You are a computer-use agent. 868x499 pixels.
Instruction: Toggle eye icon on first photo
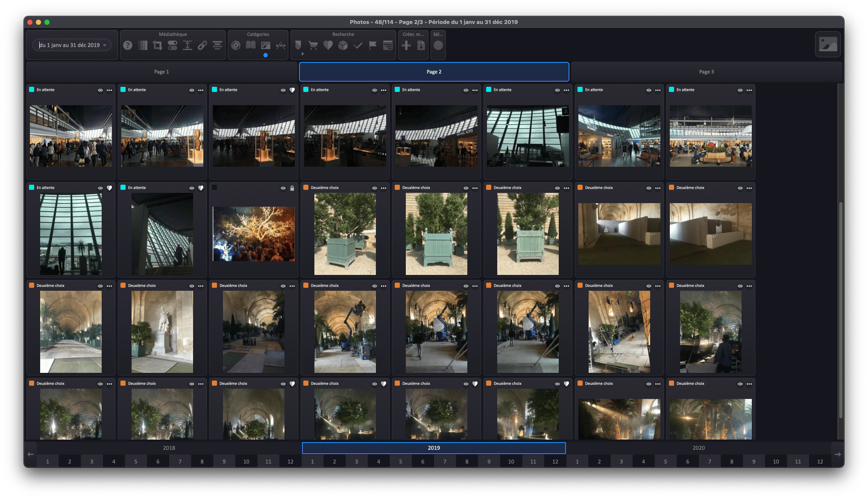[x=100, y=90]
